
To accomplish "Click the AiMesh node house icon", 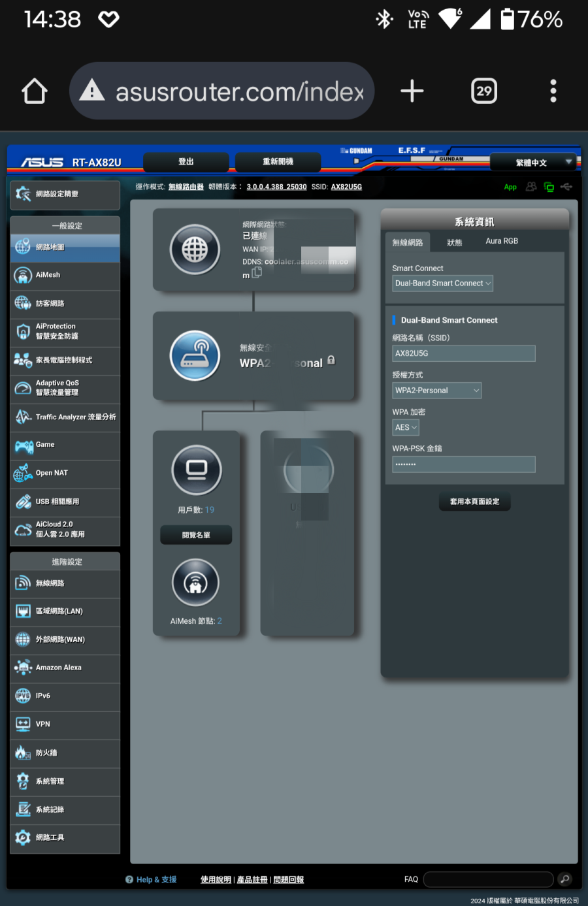I will pos(195,583).
